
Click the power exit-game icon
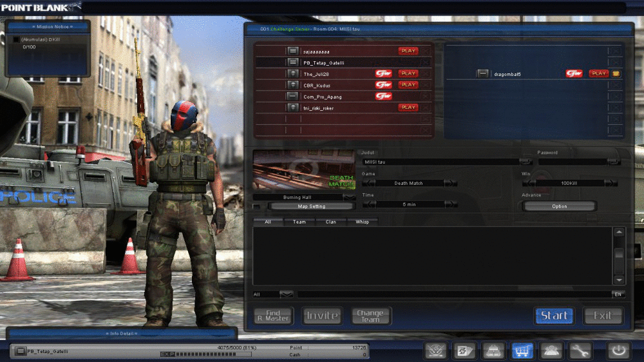point(618,351)
